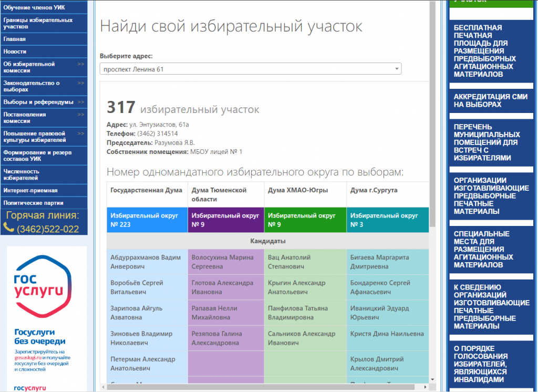
Task: Expand the 'Об избирательной комиссии' submenu arrows
Action: (x=80, y=64)
